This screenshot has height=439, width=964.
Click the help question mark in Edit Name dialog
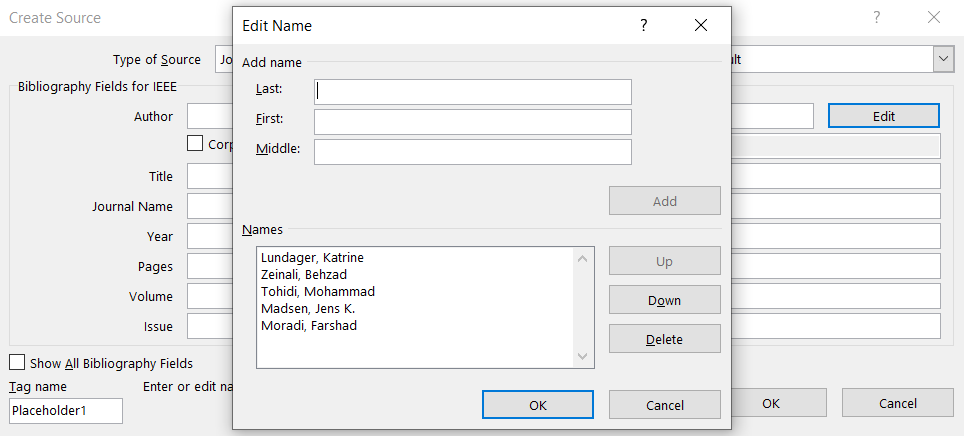[644, 26]
